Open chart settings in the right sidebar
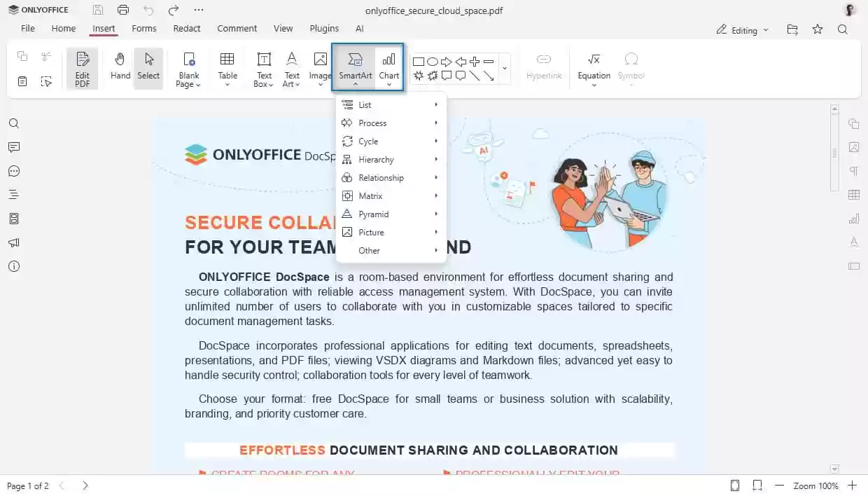This screenshot has width=868, height=496. point(853,219)
